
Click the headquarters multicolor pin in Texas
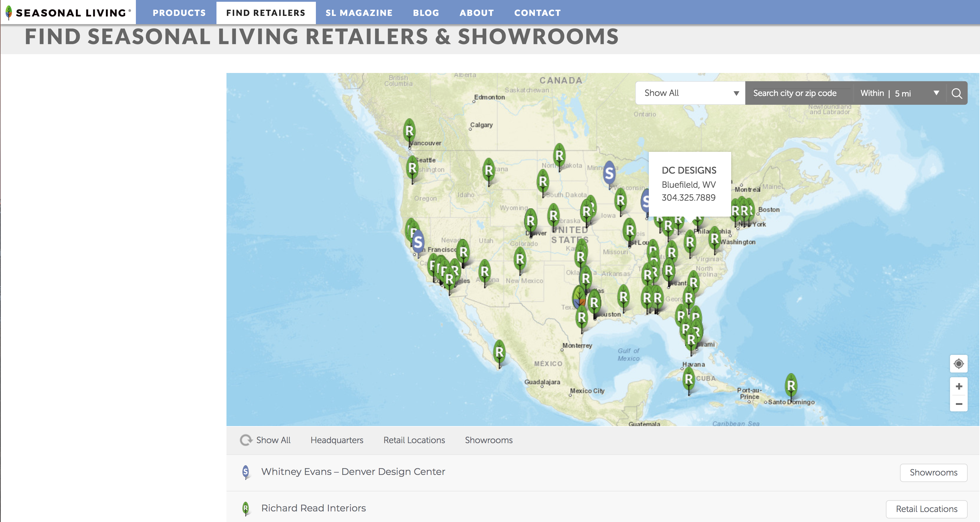[x=579, y=298]
